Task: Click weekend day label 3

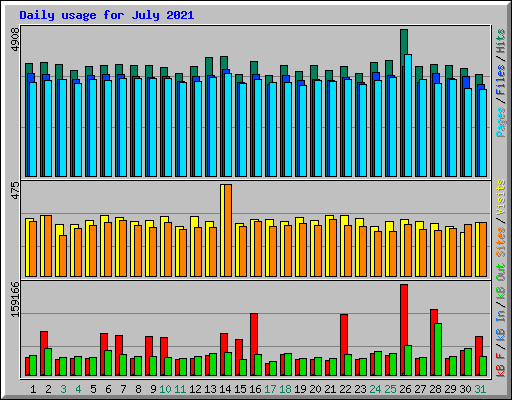Action: [x=63, y=389]
